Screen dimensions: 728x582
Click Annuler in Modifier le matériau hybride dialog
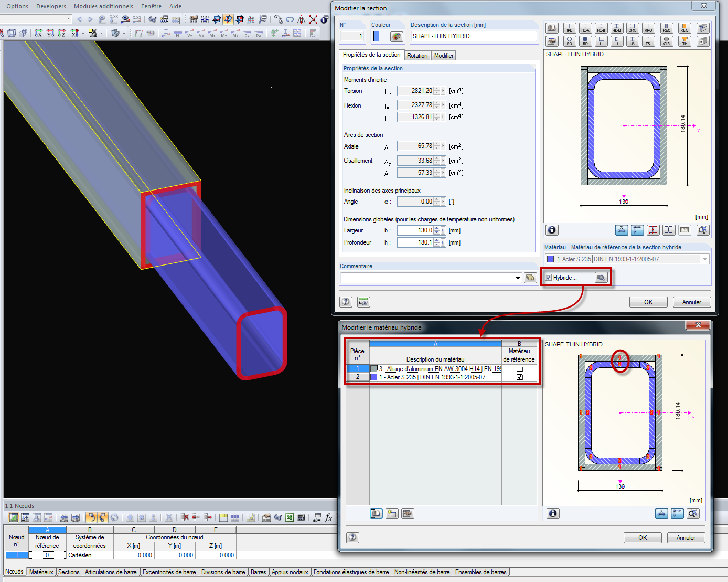coord(686,537)
